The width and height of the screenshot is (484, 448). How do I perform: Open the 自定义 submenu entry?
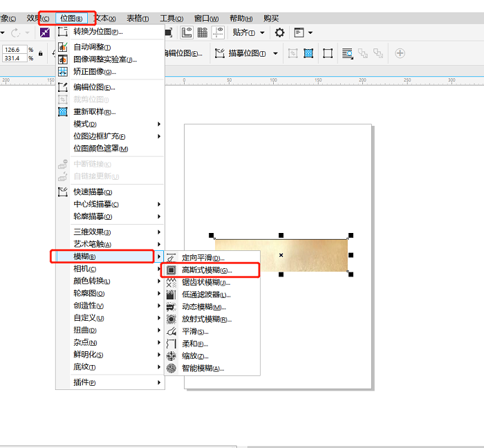point(110,318)
